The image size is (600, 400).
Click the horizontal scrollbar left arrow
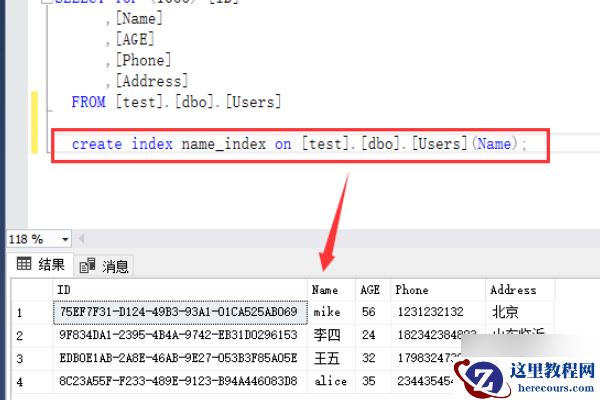[81, 239]
